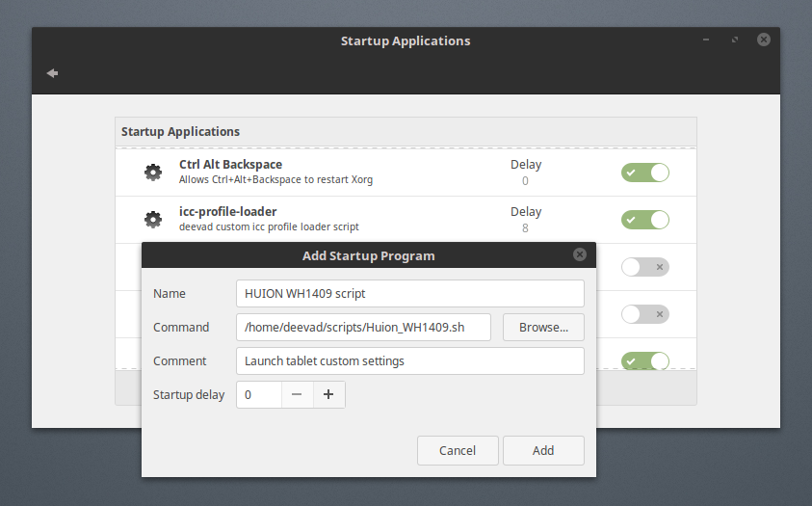Disable the fifth startup entry toggle
This screenshot has width=812, height=506.
pos(644,361)
